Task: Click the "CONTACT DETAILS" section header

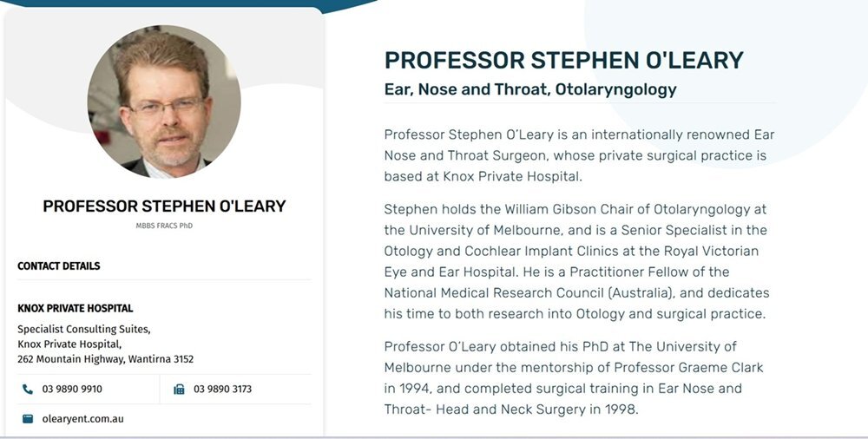Action: 59,266
